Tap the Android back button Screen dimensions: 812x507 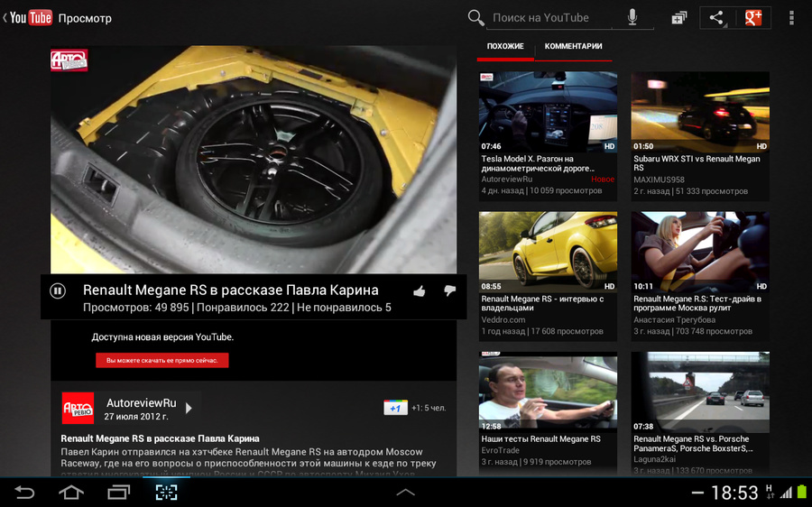pyautogui.click(x=23, y=492)
